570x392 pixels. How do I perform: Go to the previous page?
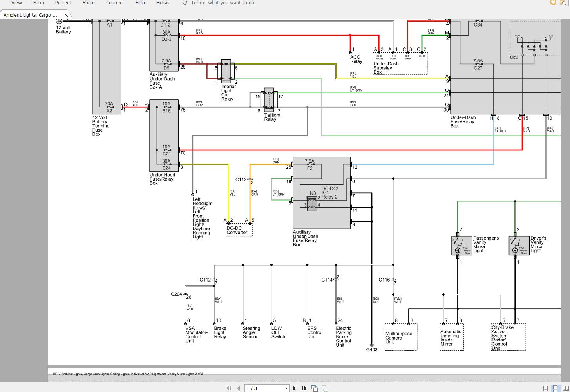pos(238,388)
